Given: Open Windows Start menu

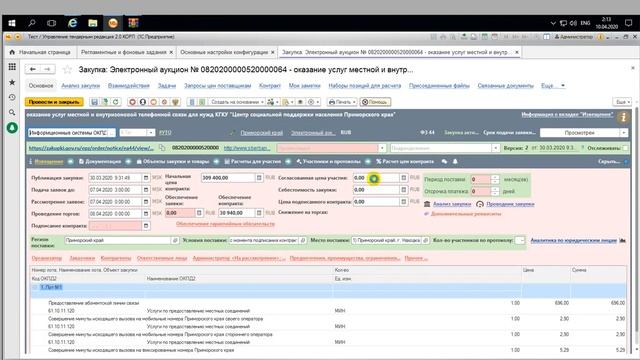Looking at the screenshot, I should 12,23.
